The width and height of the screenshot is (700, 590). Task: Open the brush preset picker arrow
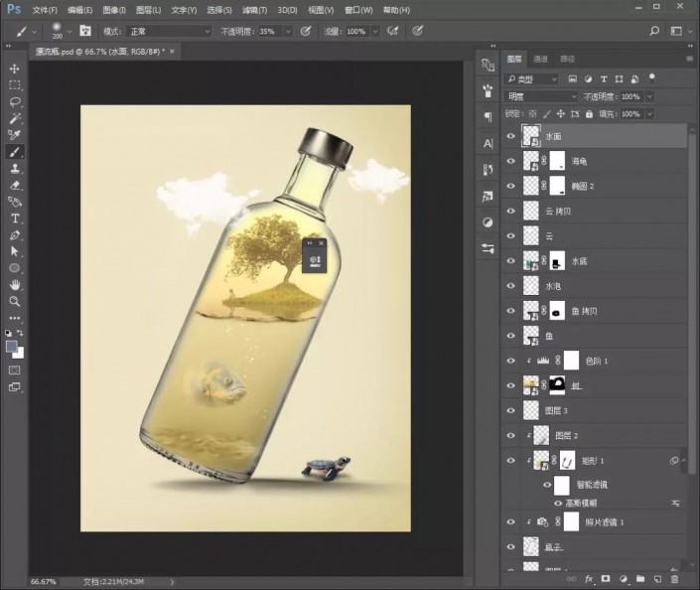[x=70, y=31]
